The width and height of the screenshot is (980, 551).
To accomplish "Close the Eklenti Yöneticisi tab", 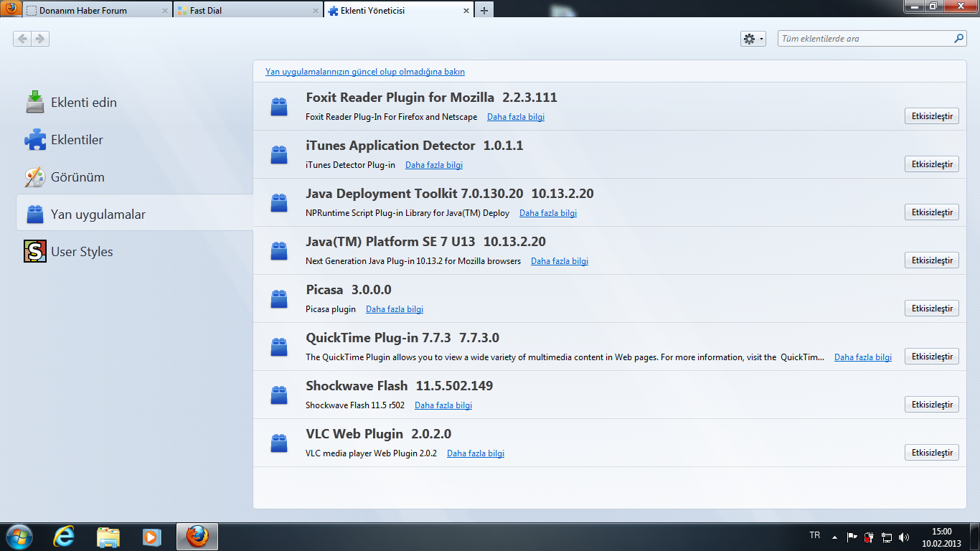I will 466,11.
